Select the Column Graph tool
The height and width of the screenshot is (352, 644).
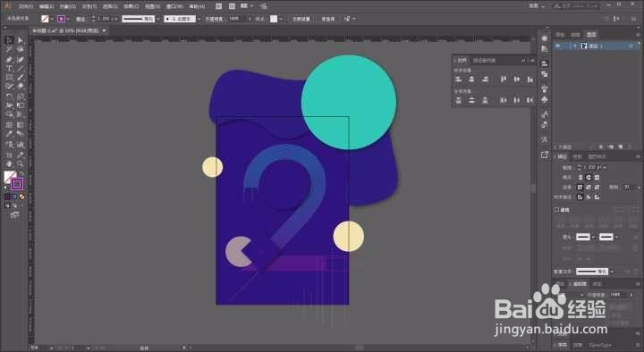coord(20,145)
